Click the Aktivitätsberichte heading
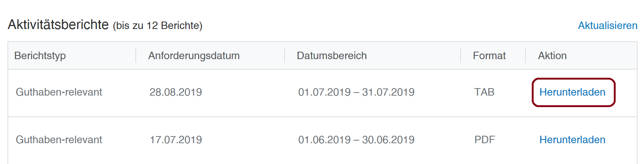The height and width of the screenshot is (164, 644). point(58,25)
